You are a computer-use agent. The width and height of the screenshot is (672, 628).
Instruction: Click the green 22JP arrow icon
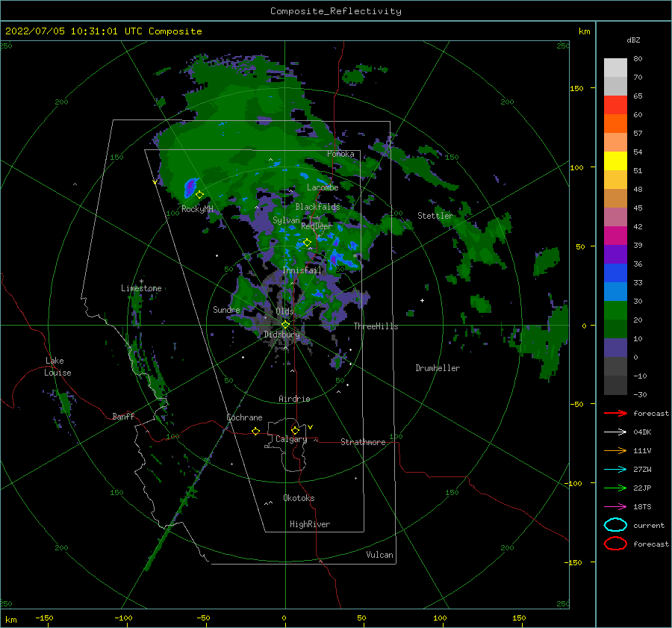(615, 488)
